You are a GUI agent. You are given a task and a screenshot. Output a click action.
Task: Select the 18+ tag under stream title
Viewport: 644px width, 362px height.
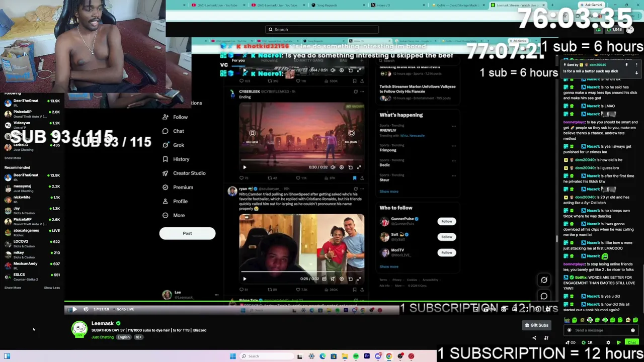138,337
